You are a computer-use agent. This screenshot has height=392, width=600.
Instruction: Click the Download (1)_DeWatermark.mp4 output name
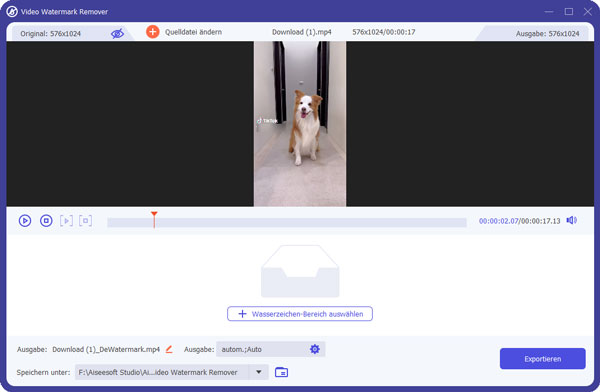(106, 349)
